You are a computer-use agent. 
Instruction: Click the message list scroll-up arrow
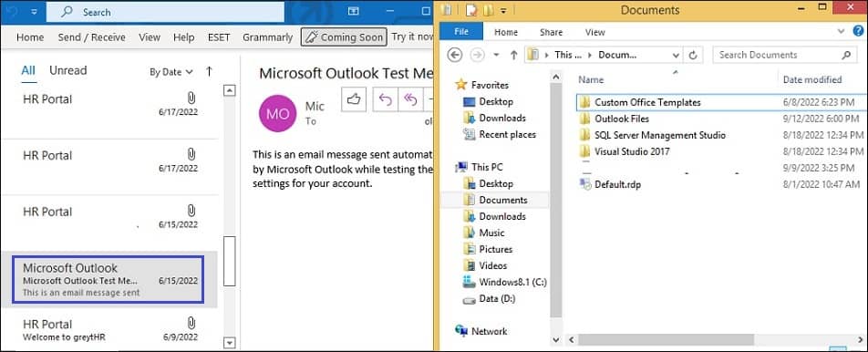click(x=231, y=91)
